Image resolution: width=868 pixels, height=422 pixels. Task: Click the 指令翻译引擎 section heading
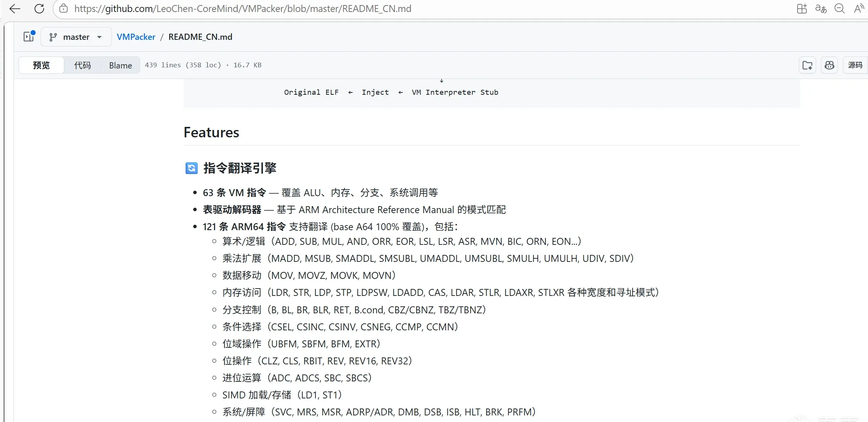(x=240, y=168)
